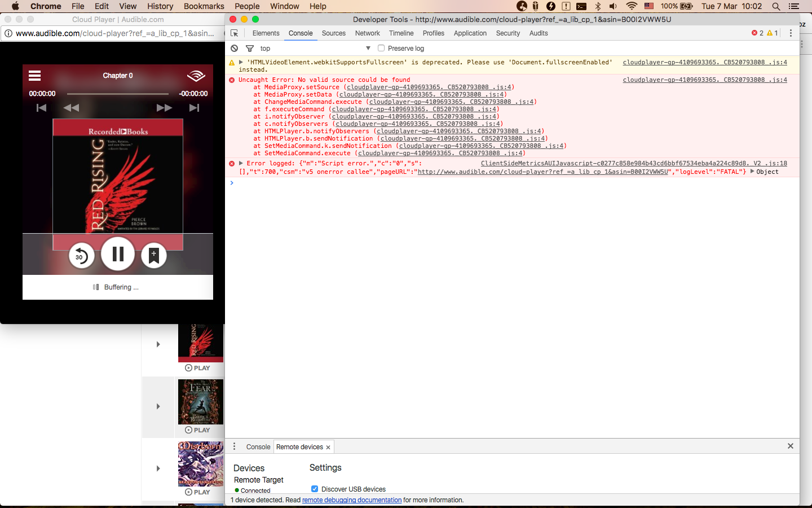Clear the console log

coord(235,49)
